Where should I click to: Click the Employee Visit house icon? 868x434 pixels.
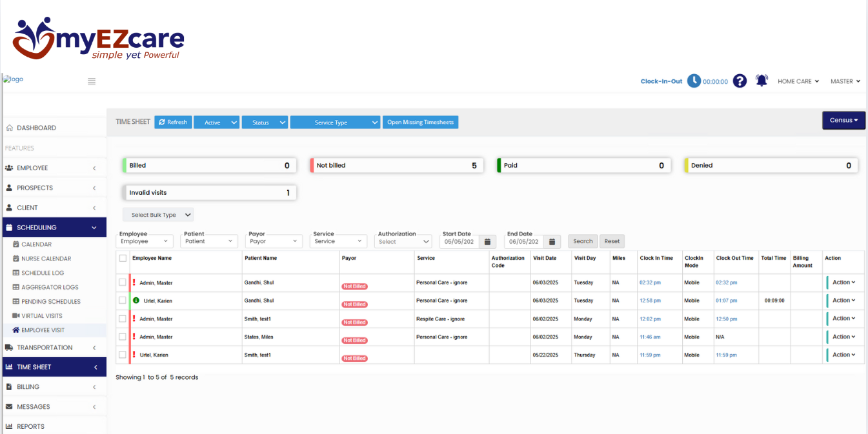tap(16, 330)
